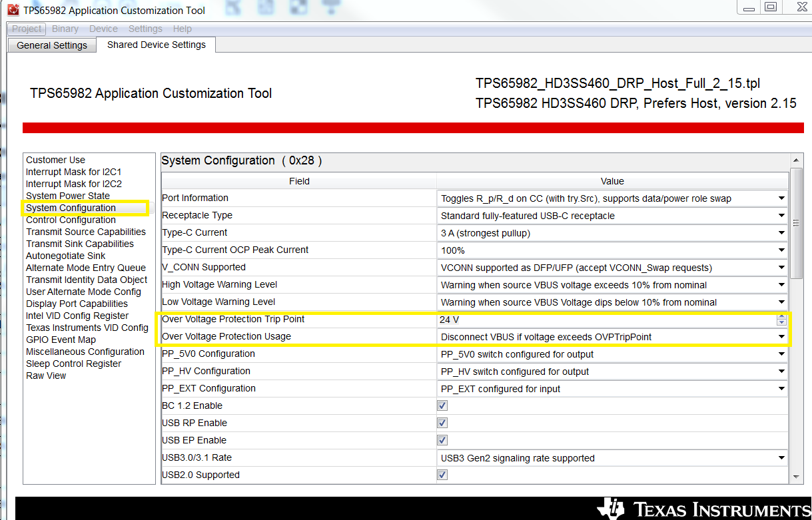812x520 pixels.
Task: Click the Value column header
Action: click(612, 181)
